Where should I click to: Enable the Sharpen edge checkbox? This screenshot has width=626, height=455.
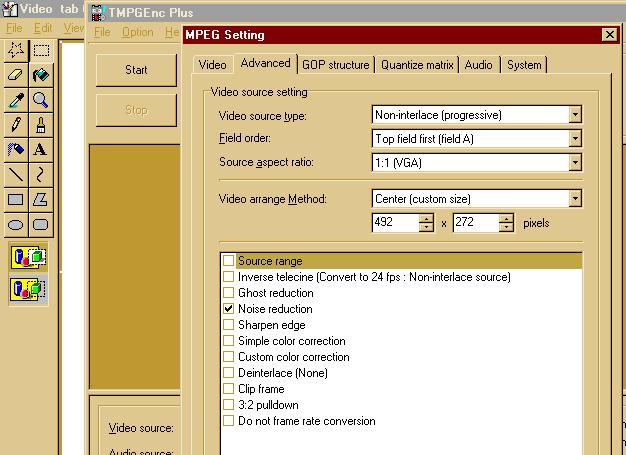click(228, 324)
